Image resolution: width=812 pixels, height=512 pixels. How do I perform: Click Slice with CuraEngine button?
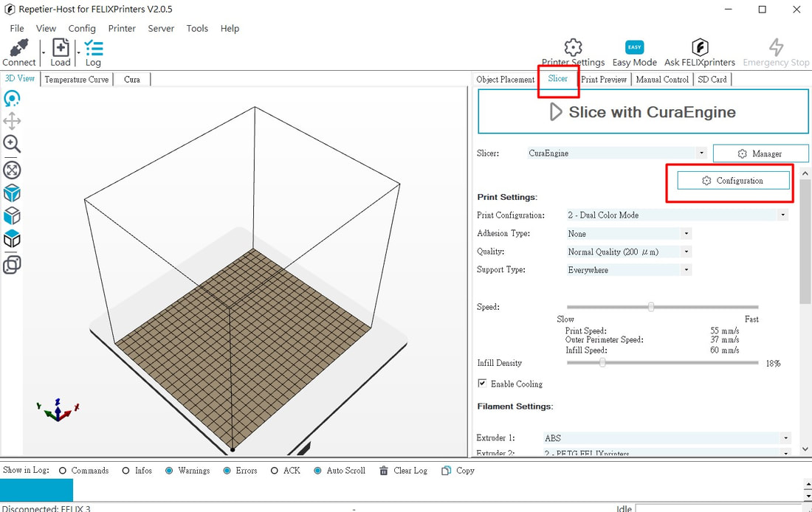pyautogui.click(x=643, y=112)
